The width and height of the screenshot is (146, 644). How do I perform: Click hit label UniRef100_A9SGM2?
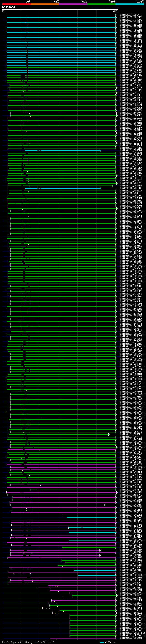(131, 30)
